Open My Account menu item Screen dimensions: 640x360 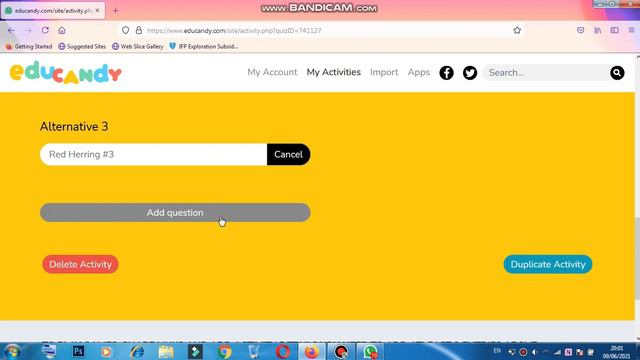click(x=272, y=72)
